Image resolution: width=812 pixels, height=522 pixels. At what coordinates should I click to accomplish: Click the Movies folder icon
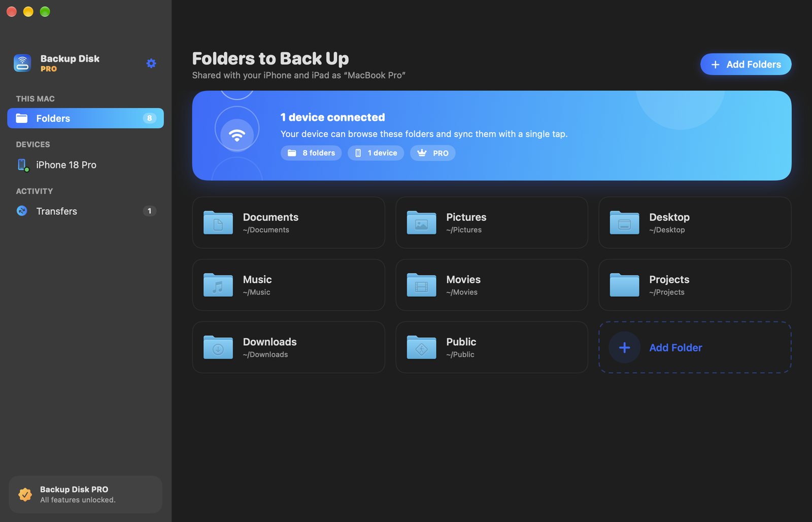click(421, 285)
